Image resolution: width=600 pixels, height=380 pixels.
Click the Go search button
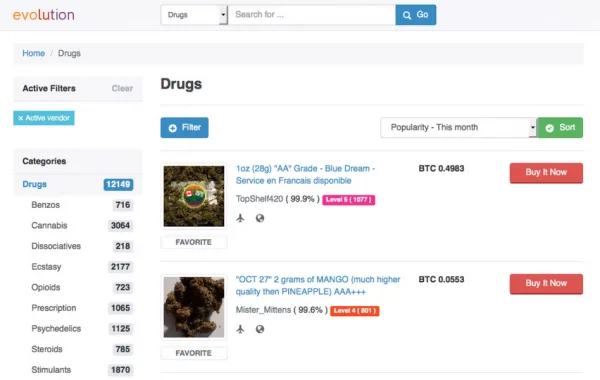click(x=416, y=15)
